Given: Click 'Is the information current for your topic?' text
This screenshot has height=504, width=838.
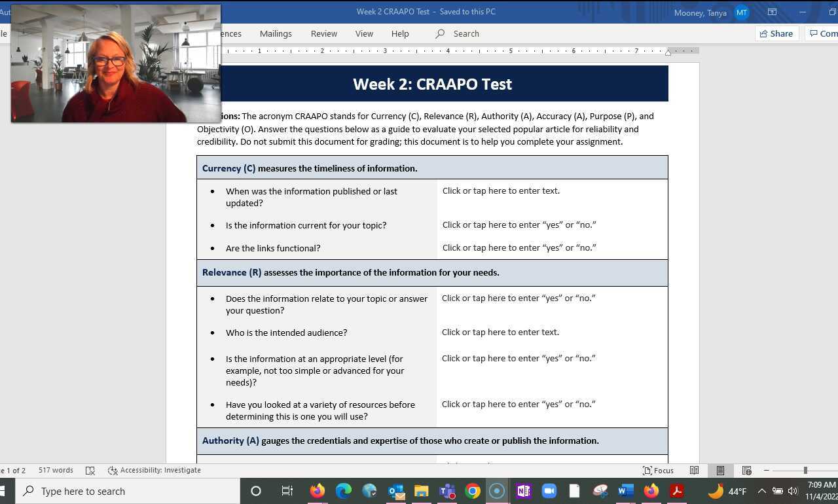Looking at the screenshot, I should 306,225.
